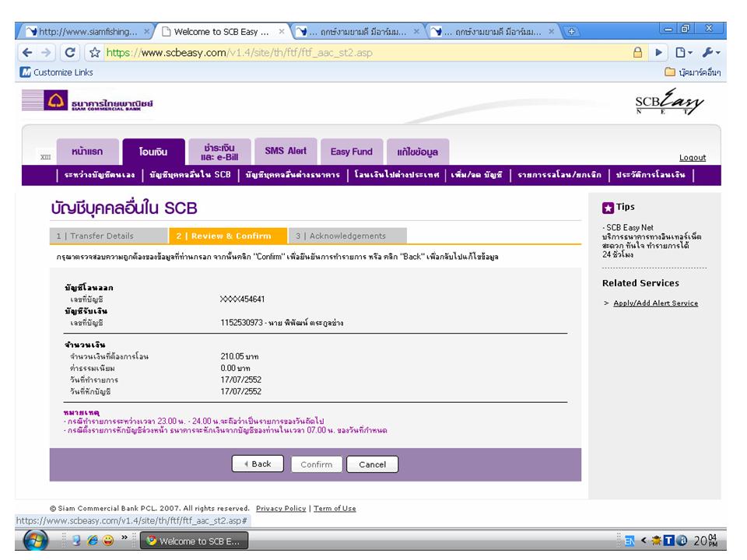Viewport: 747px width, 560px height.
Task: Open the other bookmarks folder
Action: 693,72
